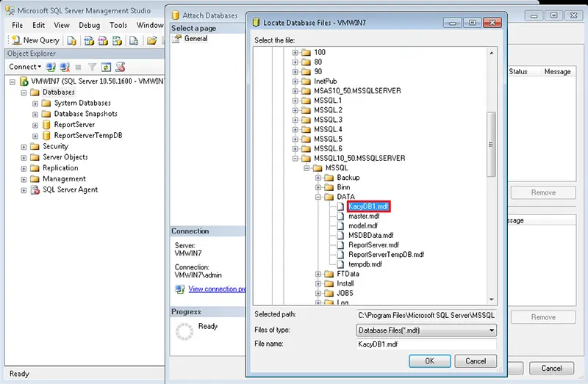This screenshot has height=384, width=588.
Task: Click the Disconnect icon in Object Explorer
Action: tap(65, 67)
